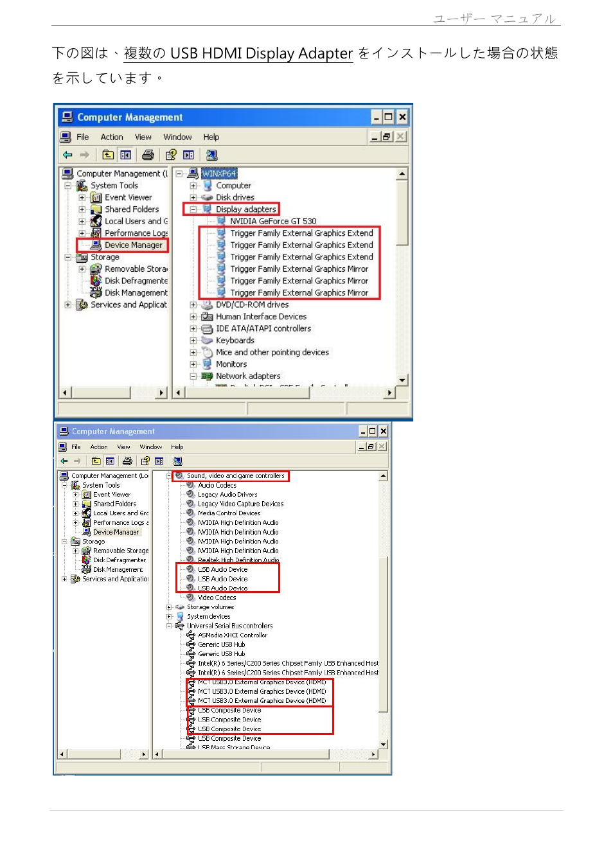
Task: Click the Storage volumes icon
Action: point(179,607)
